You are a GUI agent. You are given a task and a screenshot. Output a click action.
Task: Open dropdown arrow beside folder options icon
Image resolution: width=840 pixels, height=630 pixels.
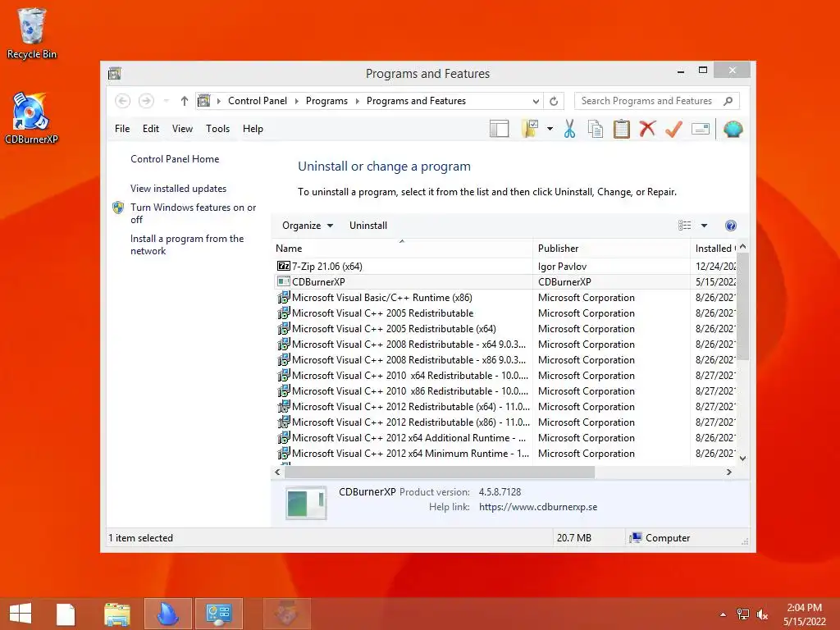point(550,129)
